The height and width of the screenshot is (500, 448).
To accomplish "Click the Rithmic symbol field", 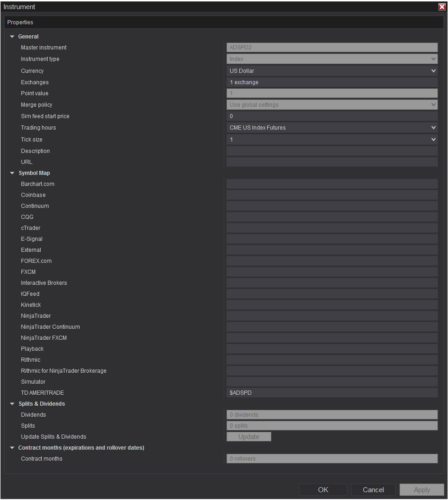I will pyautogui.click(x=332, y=360).
